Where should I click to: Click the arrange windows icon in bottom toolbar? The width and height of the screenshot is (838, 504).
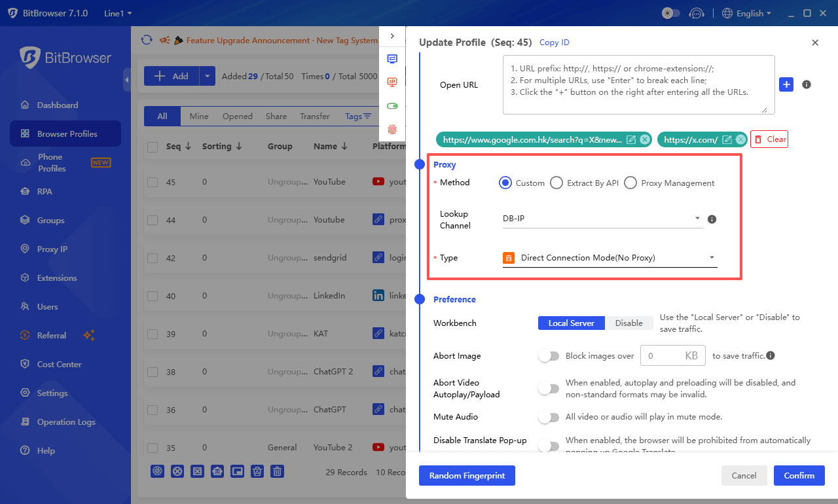tap(237, 471)
